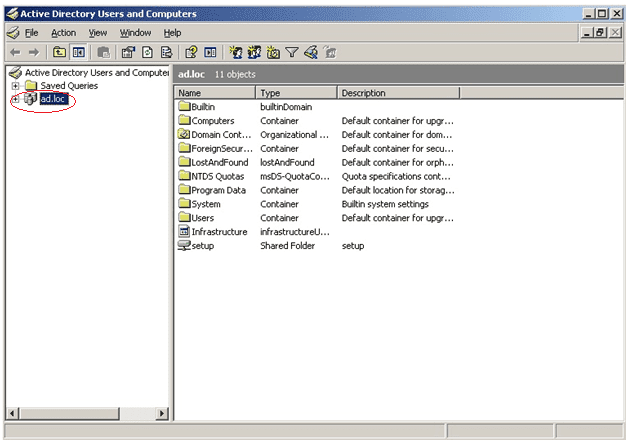Select the System container icon

click(184, 203)
